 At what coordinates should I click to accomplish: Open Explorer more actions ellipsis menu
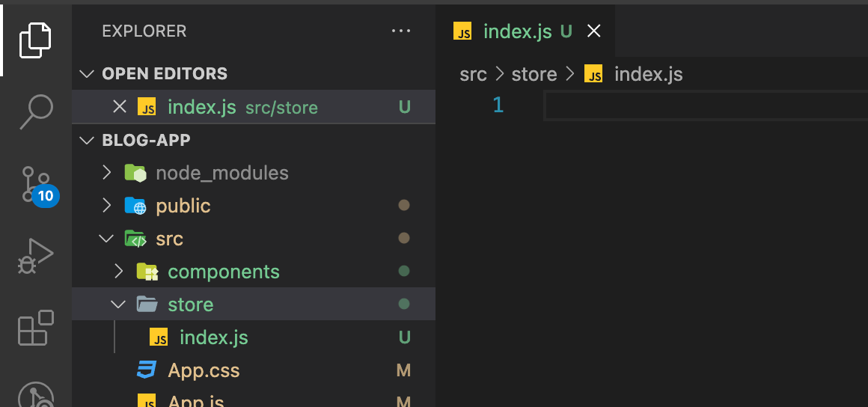pos(401,31)
